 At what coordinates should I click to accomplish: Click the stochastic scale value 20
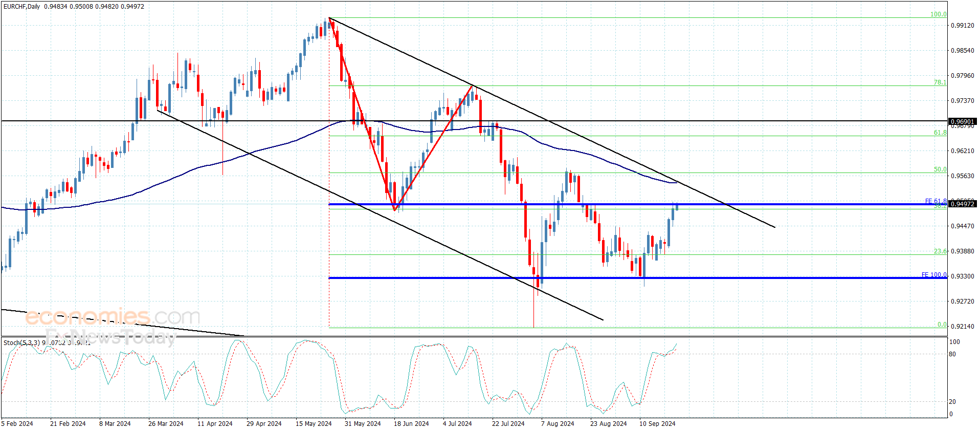pyautogui.click(x=952, y=402)
